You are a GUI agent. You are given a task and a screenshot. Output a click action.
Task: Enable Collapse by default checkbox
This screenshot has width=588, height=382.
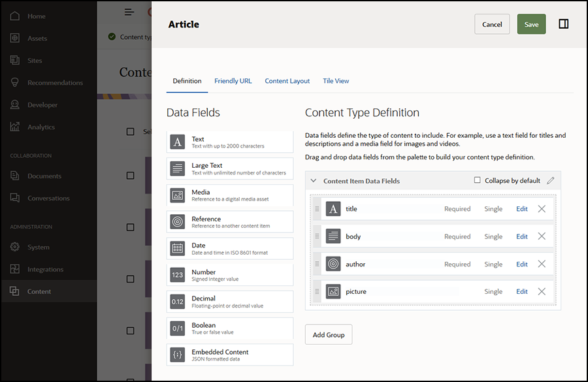(477, 180)
